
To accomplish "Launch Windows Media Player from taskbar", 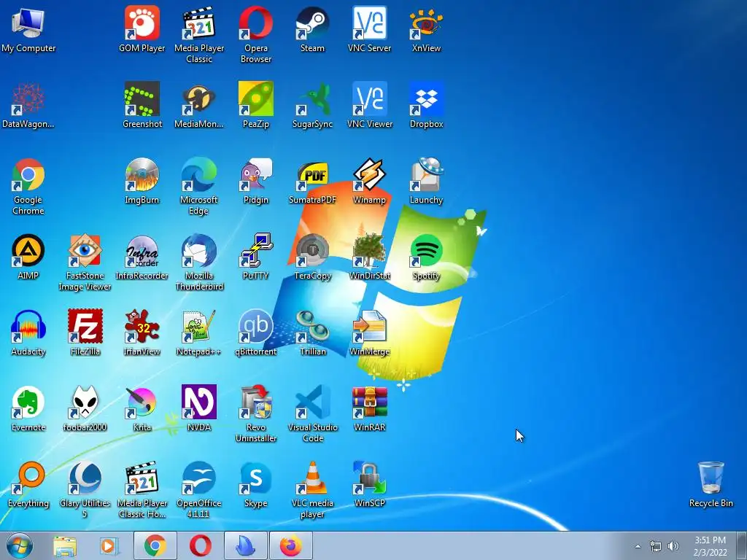I will coord(109,546).
